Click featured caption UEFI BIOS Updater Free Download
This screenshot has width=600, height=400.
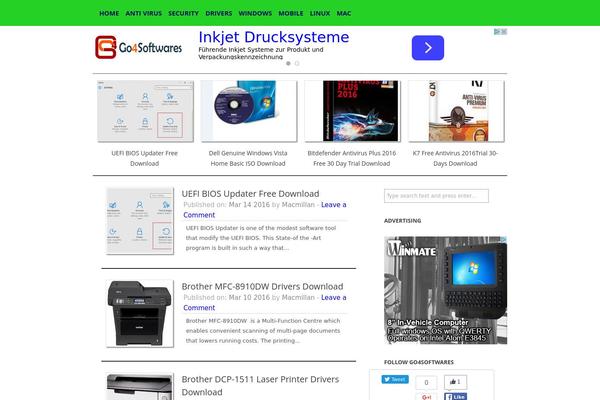[145, 158]
